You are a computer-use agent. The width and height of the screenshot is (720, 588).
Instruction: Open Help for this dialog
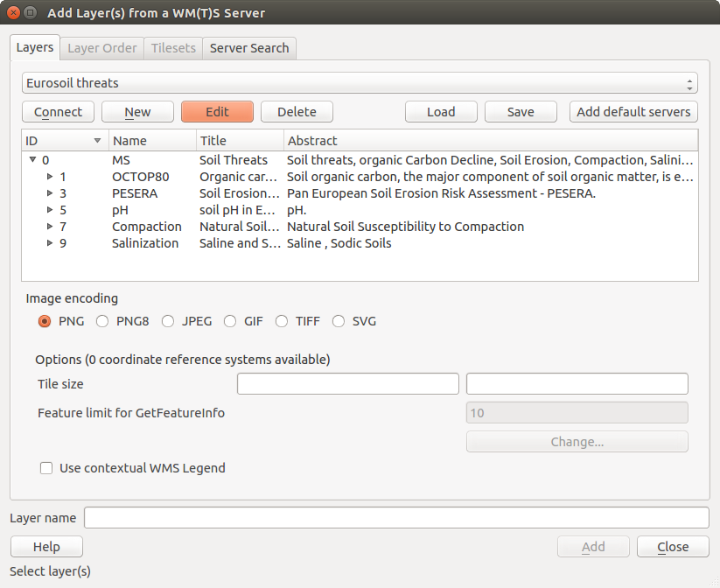pyautogui.click(x=46, y=547)
